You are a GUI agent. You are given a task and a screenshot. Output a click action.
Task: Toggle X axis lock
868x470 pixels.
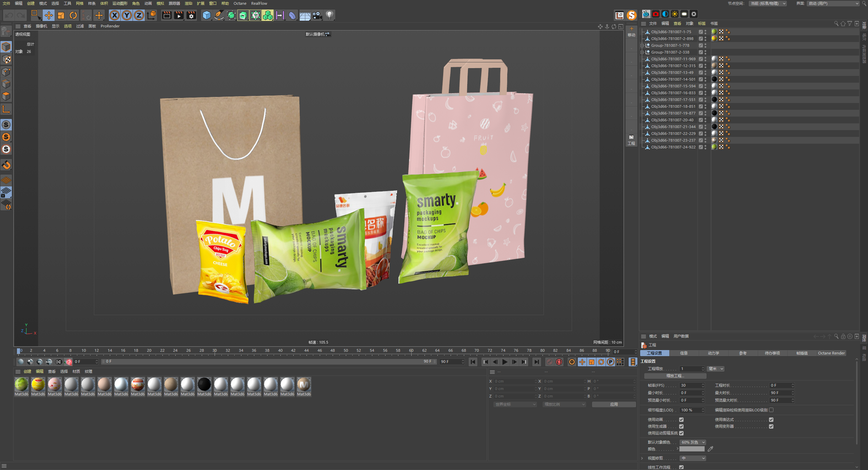point(115,15)
